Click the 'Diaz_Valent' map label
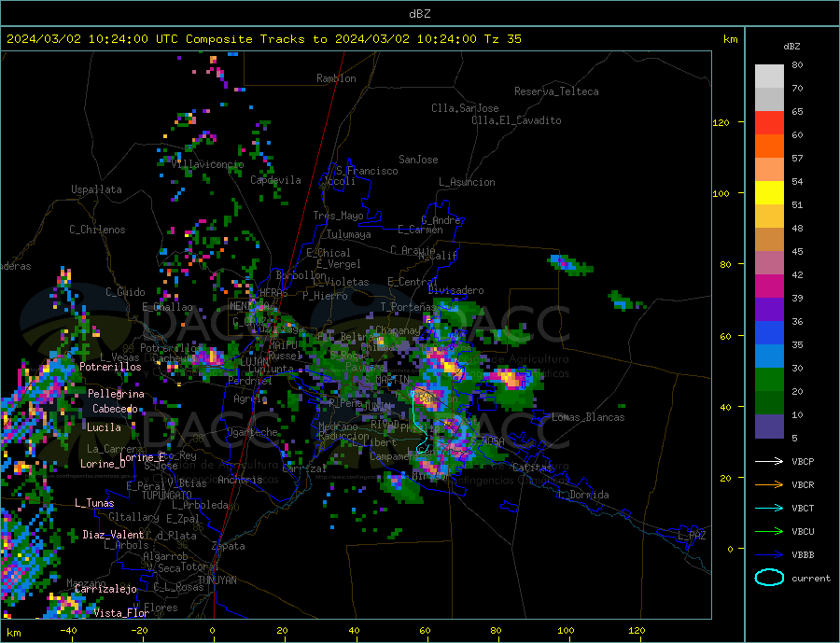This screenshot has height=643, width=840. click(x=113, y=535)
